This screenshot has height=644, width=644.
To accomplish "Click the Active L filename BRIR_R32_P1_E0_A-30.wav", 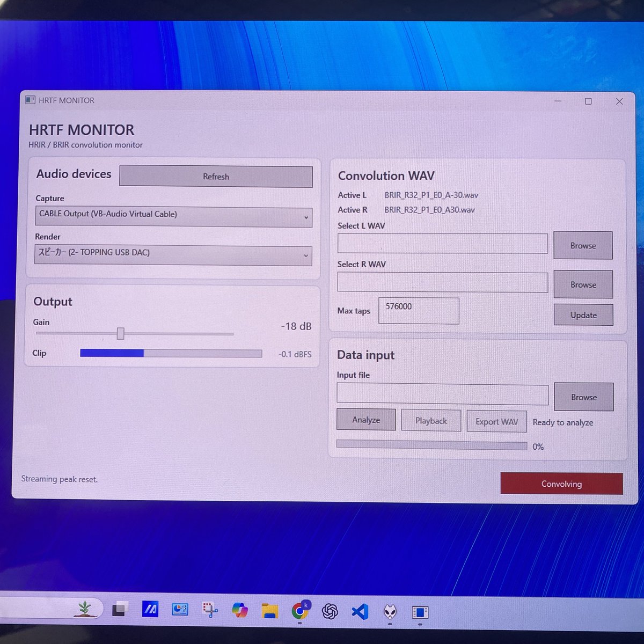I will click(x=431, y=195).
